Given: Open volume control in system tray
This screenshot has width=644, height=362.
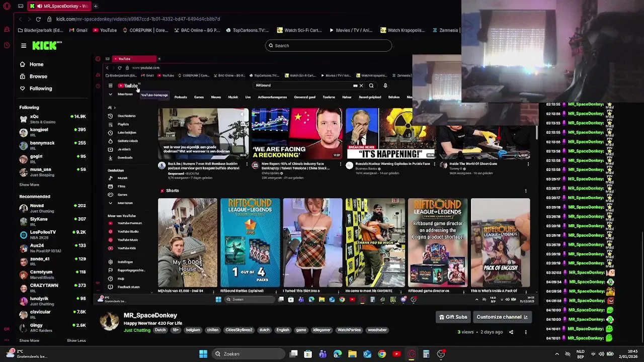Looking at the screenshot, I should pos(601,354).
